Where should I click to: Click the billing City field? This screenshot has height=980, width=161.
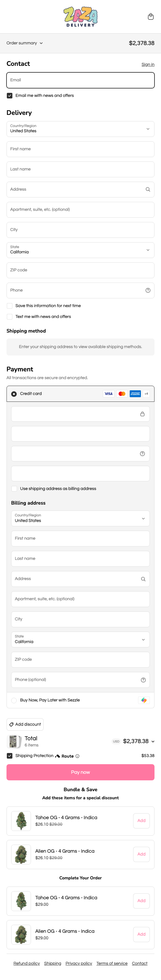pos(80,619)
